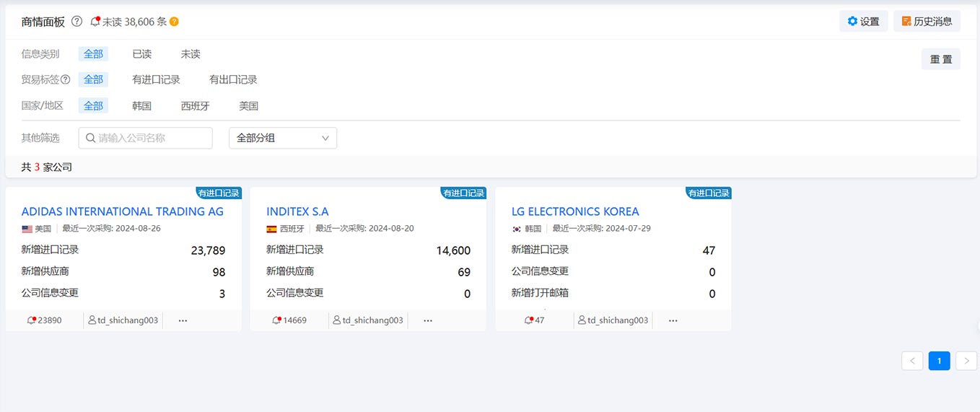Click 有进口记录 badge on ADIDAS card
This screenshot has width=980, height=412.
coord(219,193)
